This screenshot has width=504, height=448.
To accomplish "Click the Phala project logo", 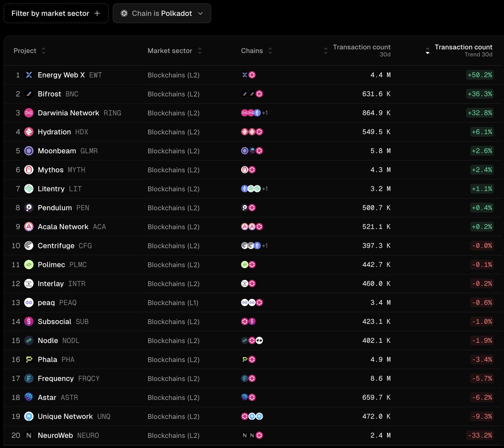I will tap(29, 359).
